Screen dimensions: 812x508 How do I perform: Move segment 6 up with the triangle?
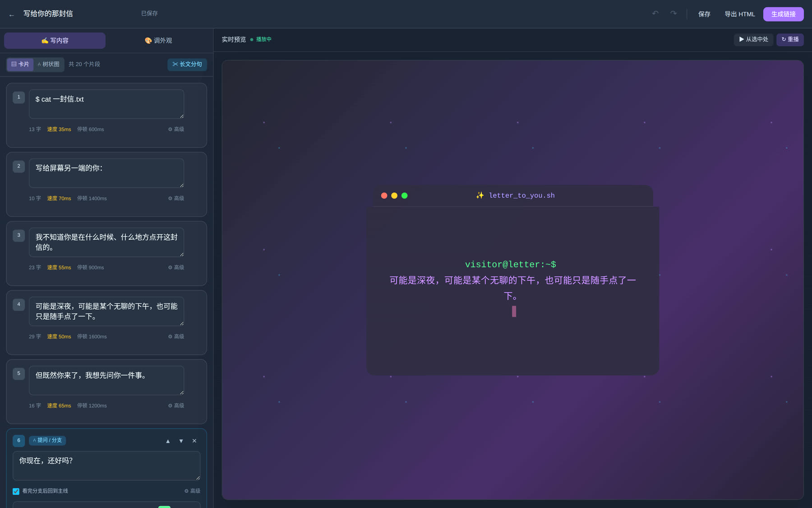point(168,441)
